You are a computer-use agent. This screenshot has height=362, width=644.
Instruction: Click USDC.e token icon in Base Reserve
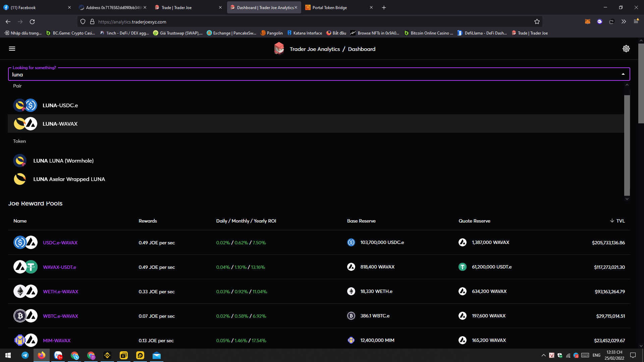[351, 242]
